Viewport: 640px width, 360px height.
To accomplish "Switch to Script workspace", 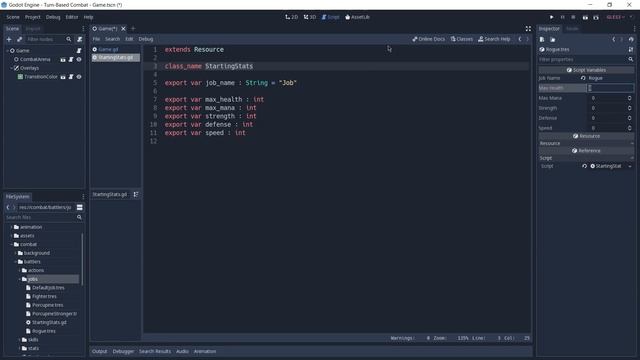I will 330,17.
